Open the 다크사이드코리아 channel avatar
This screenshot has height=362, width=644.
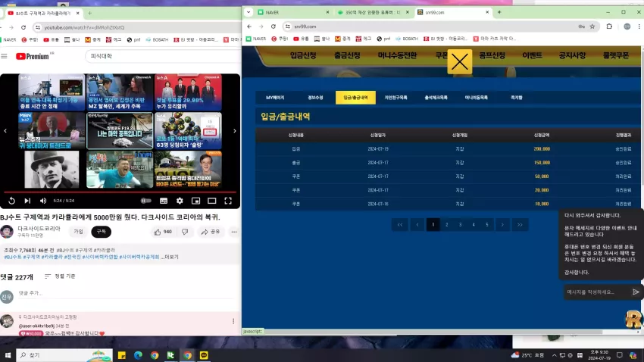tap(7, 232)
